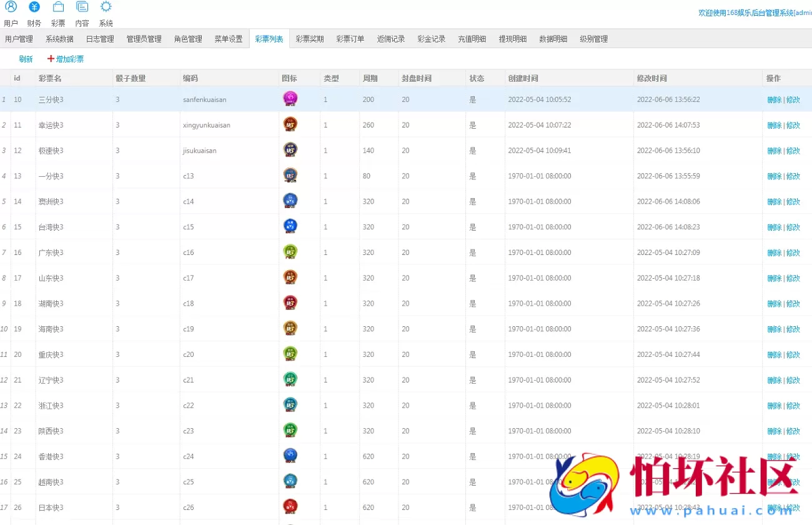Open the 财务 (Finance) yen icon

pos(34,7)
